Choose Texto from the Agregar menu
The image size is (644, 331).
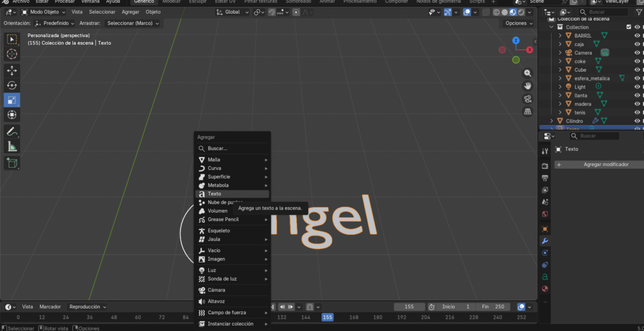[214, 194]
